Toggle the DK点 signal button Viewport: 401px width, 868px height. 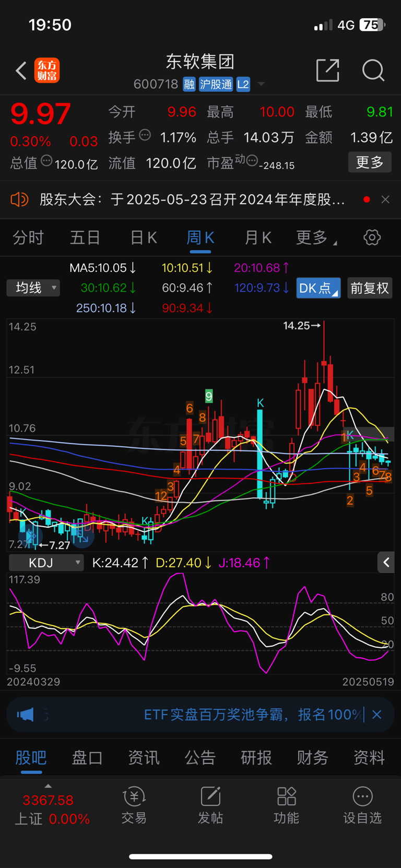(319, 288)
